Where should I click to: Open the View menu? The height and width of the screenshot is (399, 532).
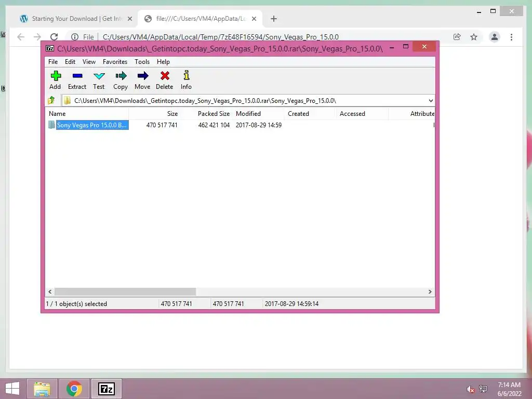point(89,62)
